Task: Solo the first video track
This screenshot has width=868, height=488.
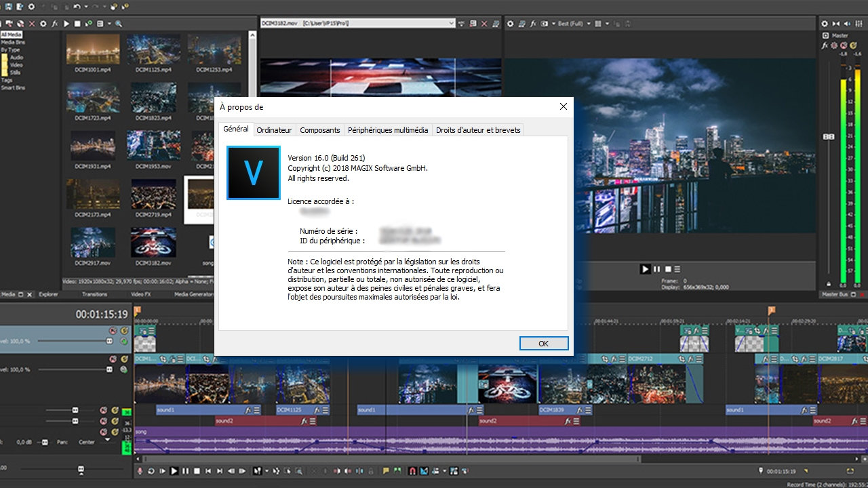Action: pos(123,331)
